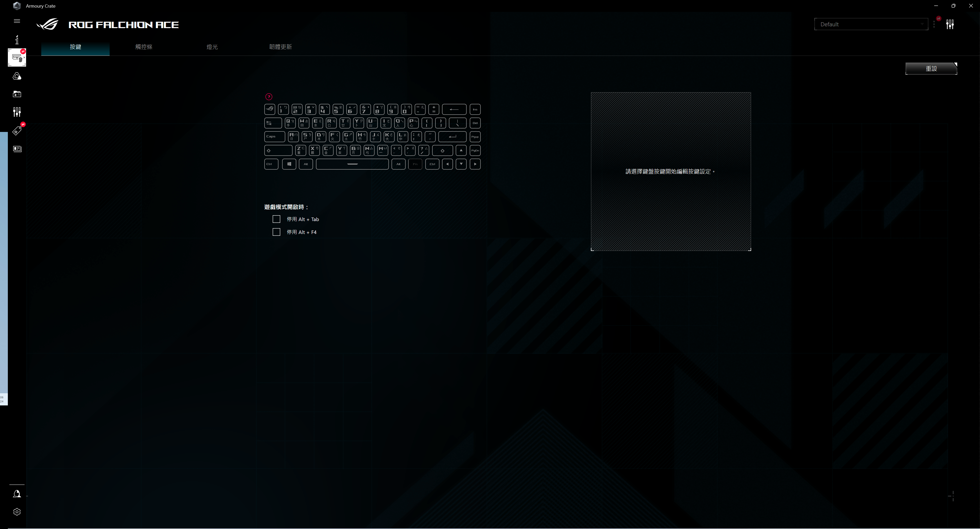
Task: Open Aura Sync triangle icon in sidebar
Action: tap(17, 76)
